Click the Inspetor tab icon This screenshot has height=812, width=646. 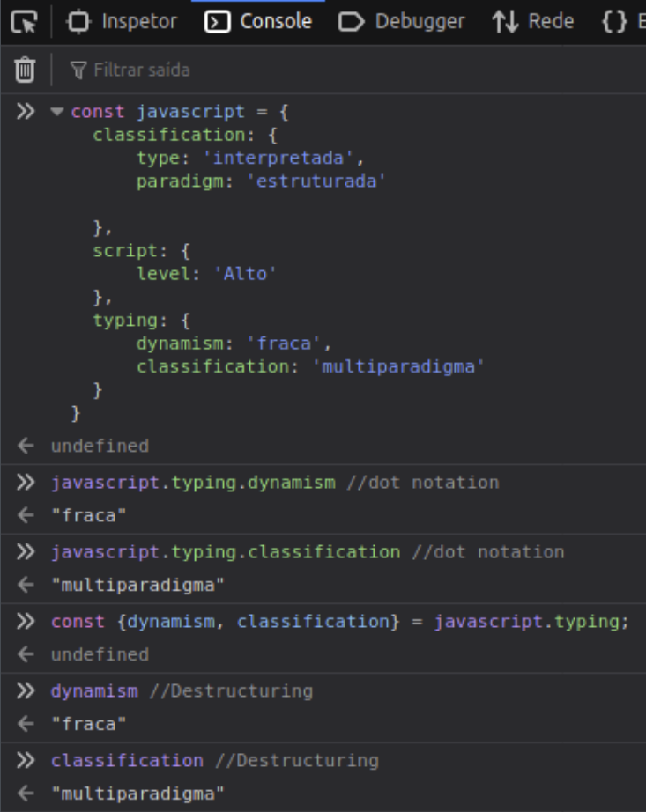tap(79, 22)
